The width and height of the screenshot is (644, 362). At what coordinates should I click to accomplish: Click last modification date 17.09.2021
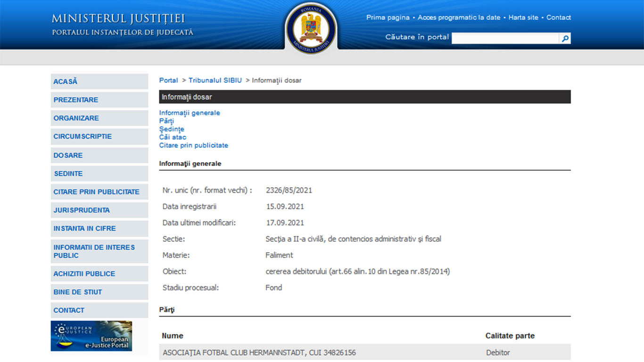point(285,223)
